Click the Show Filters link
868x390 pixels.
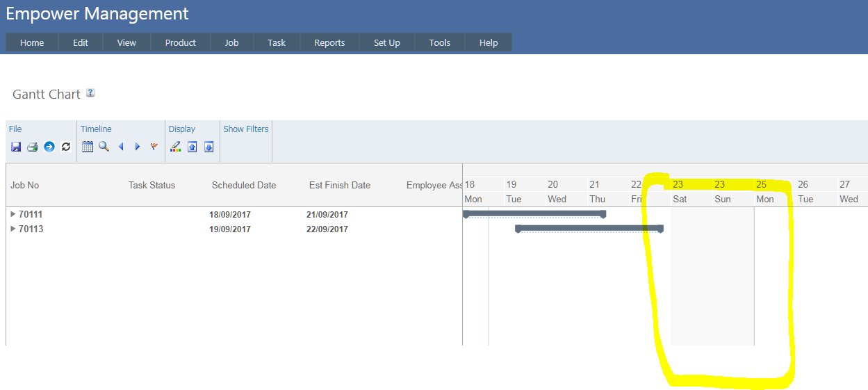tap(246, 129)
